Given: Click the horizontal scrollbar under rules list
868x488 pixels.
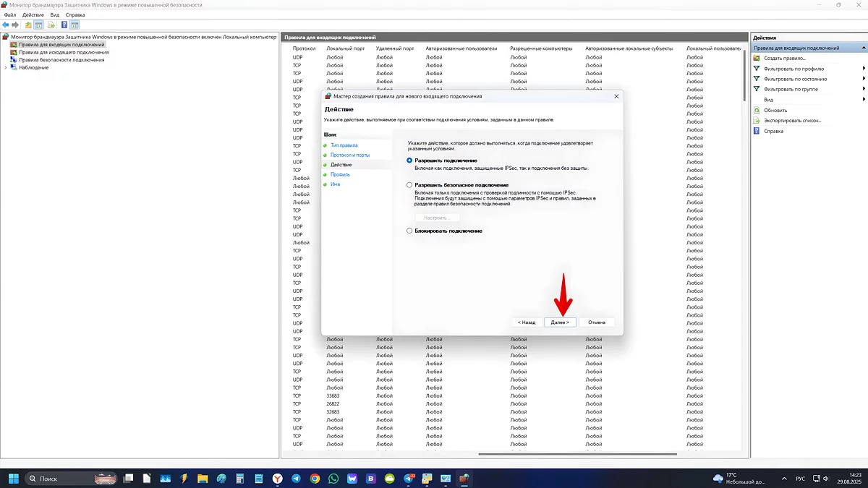Looking at the screenshot, I should click(577, 454).
